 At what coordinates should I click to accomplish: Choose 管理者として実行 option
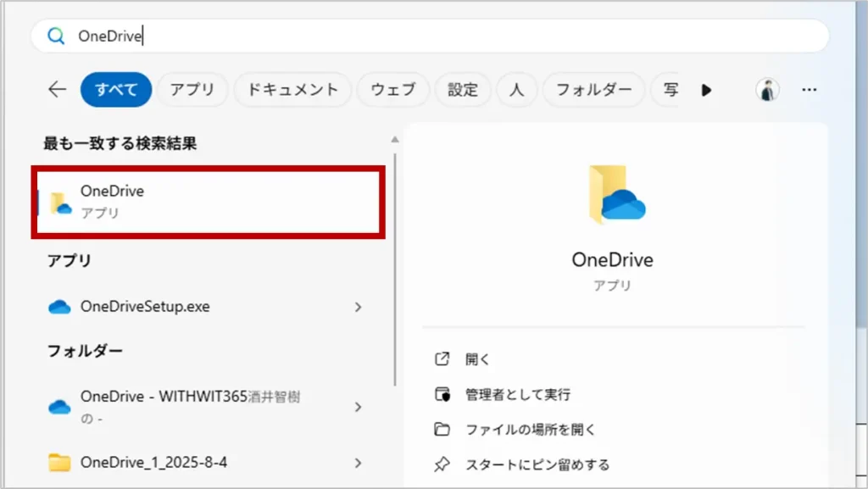point(517,395)
